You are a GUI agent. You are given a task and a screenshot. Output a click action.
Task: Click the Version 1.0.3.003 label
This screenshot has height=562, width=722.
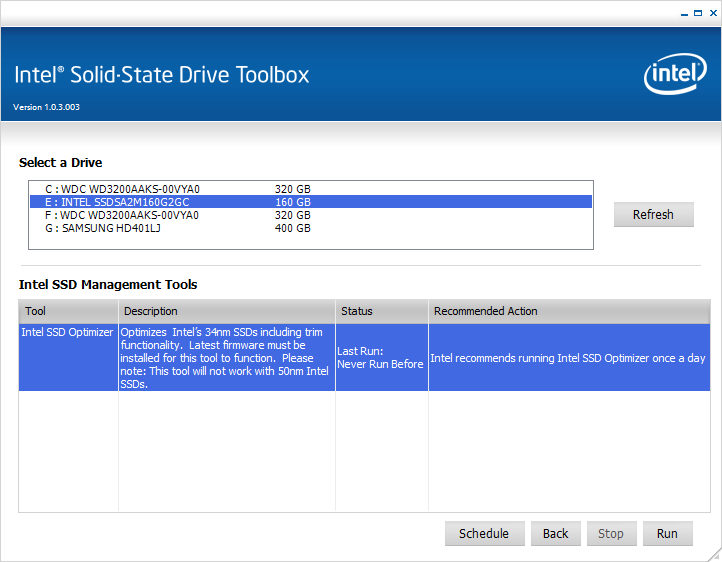click(x=47, y=107)
